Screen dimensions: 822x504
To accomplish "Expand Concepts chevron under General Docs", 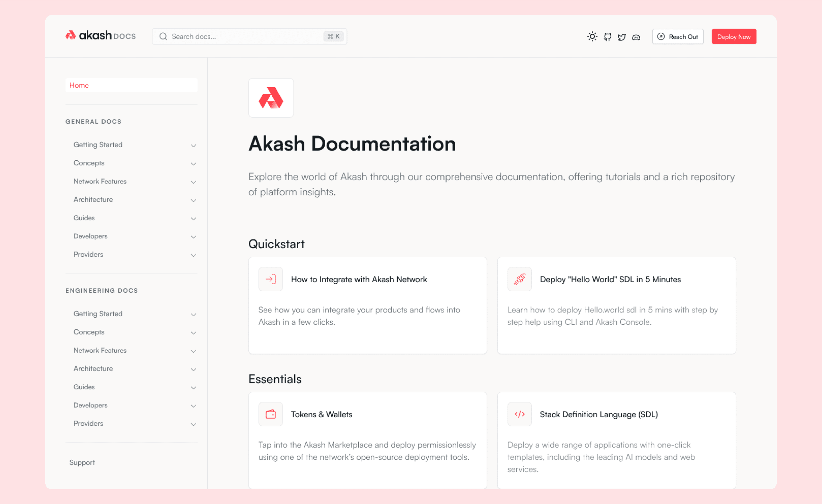I will pyautogui.click(x=194, y=164).
